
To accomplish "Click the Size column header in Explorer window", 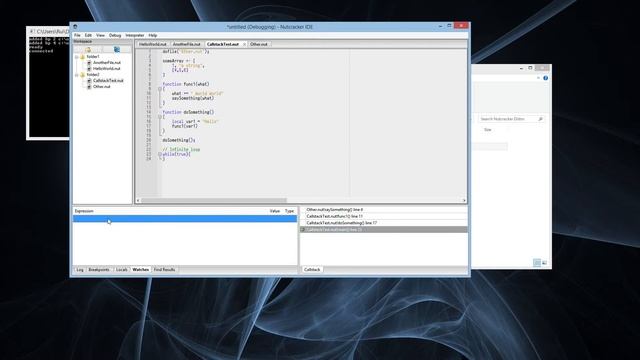I will coord(488,130).
